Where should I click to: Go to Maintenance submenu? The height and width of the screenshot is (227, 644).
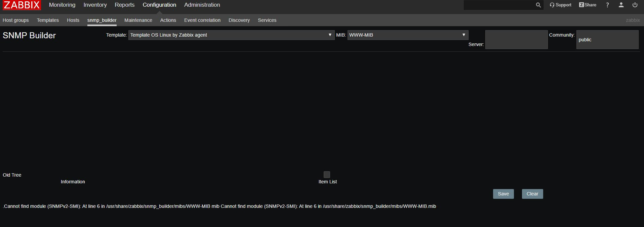[x=138, y=20]
